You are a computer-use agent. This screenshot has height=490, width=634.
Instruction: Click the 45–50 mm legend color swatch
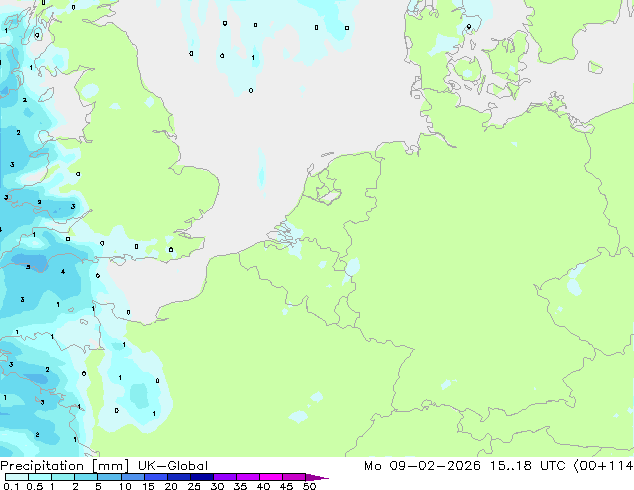tap(294, 477)
